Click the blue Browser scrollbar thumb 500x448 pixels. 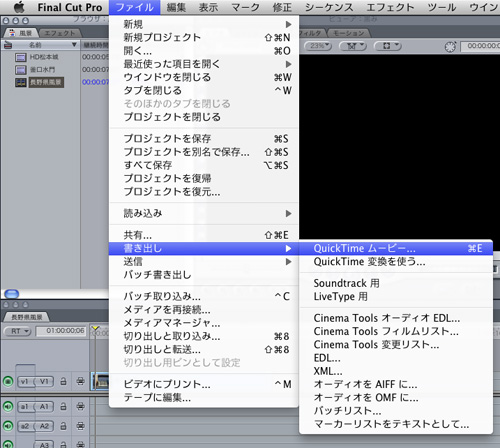tap(12, 294)
